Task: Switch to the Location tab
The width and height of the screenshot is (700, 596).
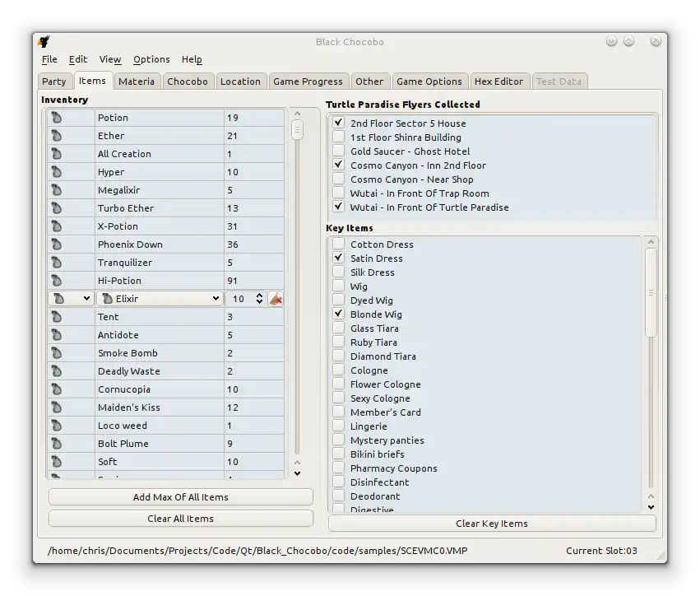Action: click(x=240, y=81)
